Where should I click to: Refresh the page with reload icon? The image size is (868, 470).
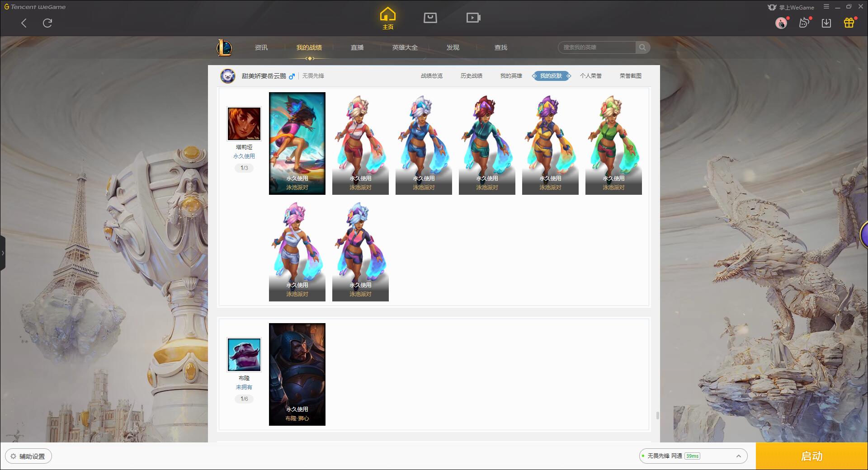47,23
